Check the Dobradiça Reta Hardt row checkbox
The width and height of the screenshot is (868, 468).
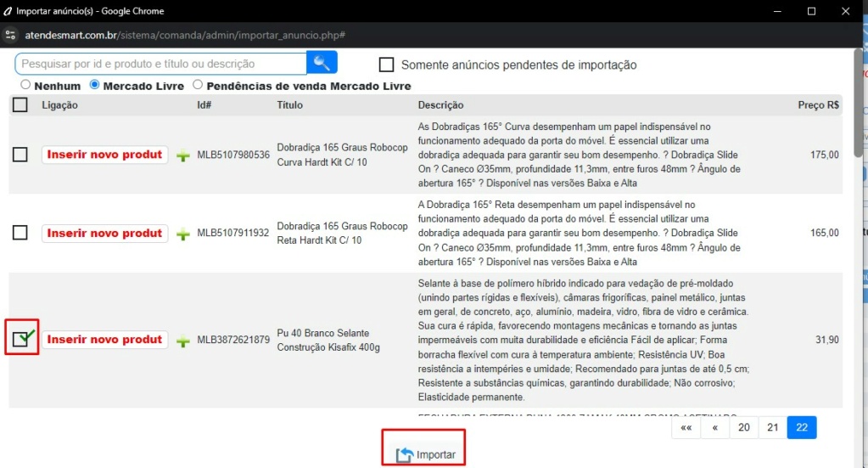click(20, 233)
